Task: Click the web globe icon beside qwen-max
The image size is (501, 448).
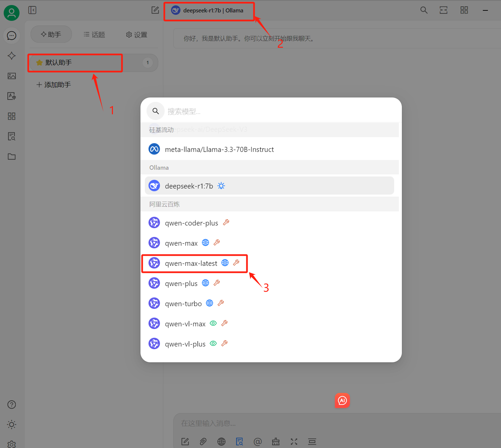Action: click(x=206, y=243)
